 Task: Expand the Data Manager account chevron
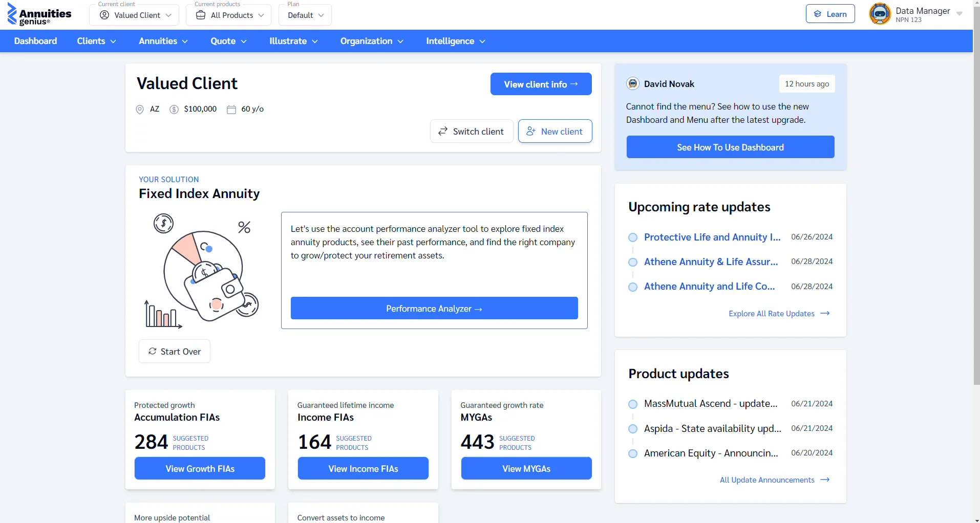coord(960,14)
